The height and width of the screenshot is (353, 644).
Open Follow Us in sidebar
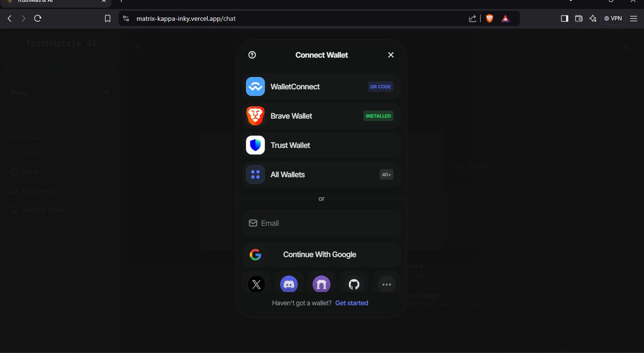click(x=34, y=191)
